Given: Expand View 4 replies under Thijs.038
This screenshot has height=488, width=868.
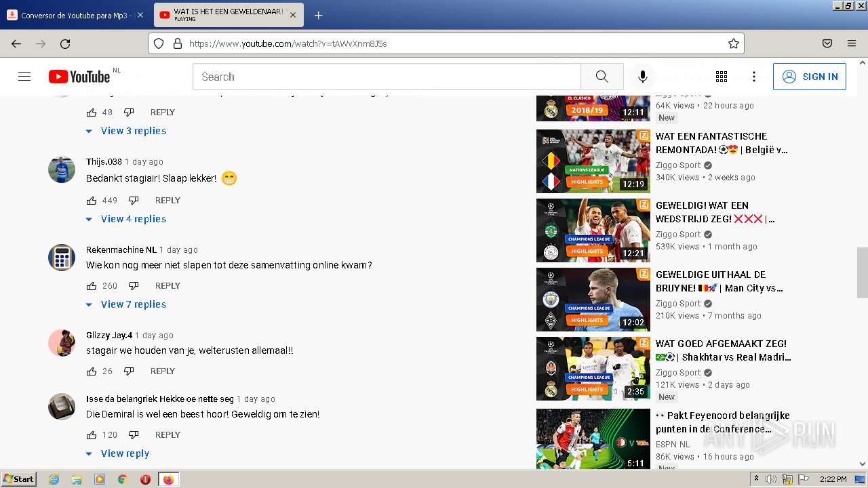Looking at the screenshot, I should pos(126,219).
